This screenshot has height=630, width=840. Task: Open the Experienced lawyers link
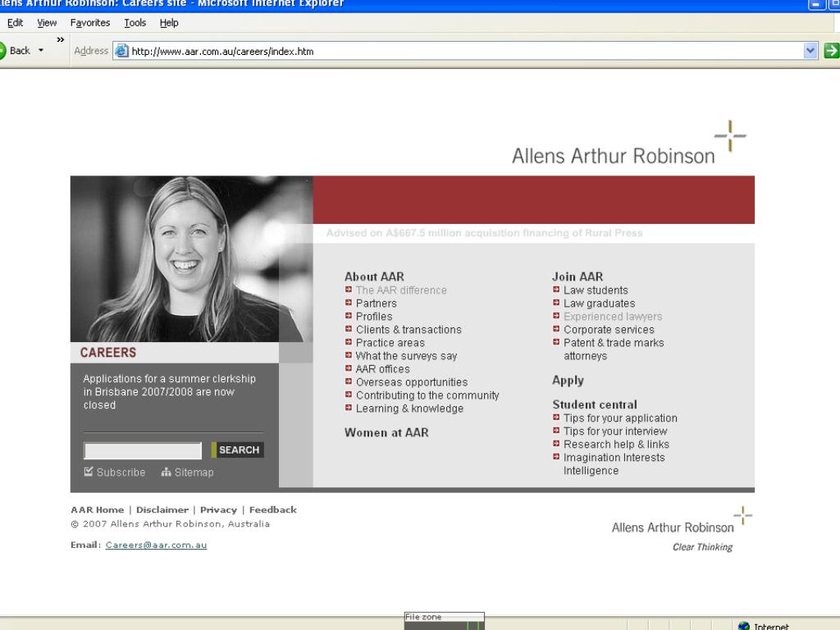pos(613,316)
